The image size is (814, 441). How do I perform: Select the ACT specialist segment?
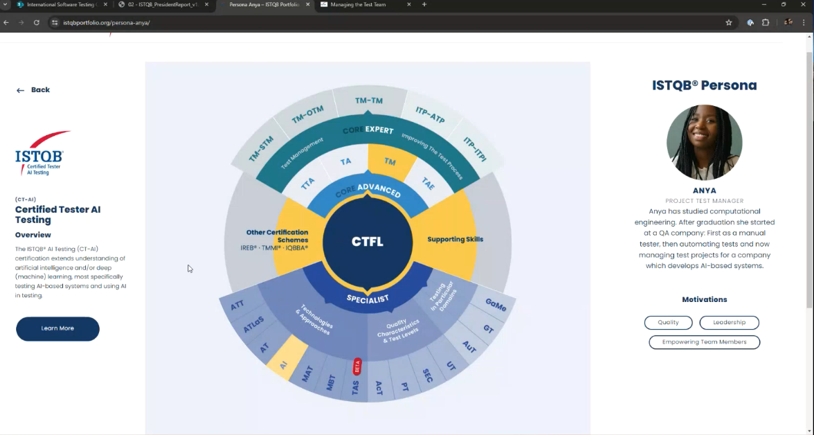tap(379, 387)
